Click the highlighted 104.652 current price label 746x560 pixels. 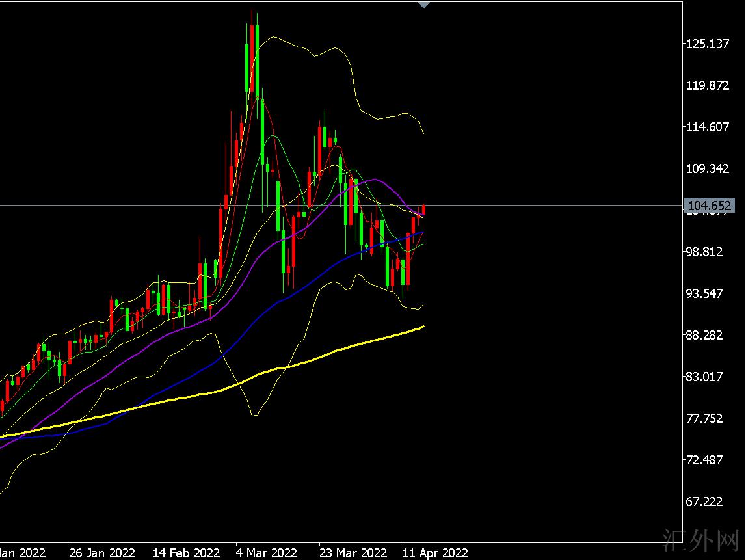point(710,206)
